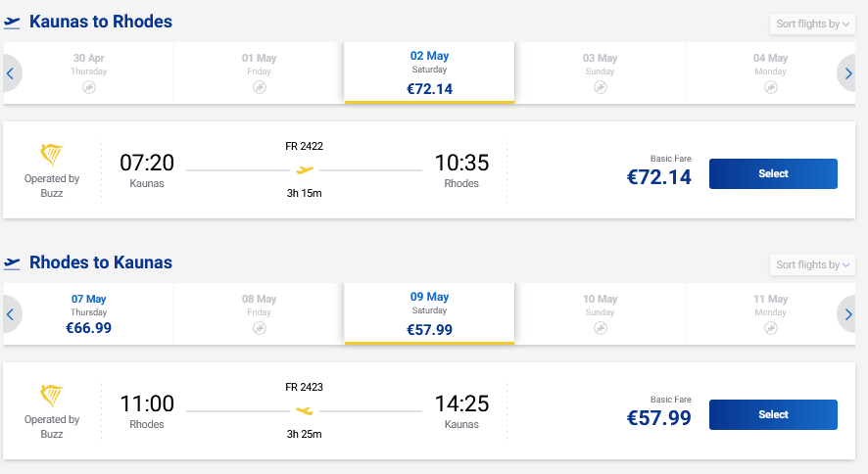This screenshot has width=868, height=474.
Task: Click the yellow plane icon on FR 2423 route
Action: pyautogui.click(x=305, y=410)
